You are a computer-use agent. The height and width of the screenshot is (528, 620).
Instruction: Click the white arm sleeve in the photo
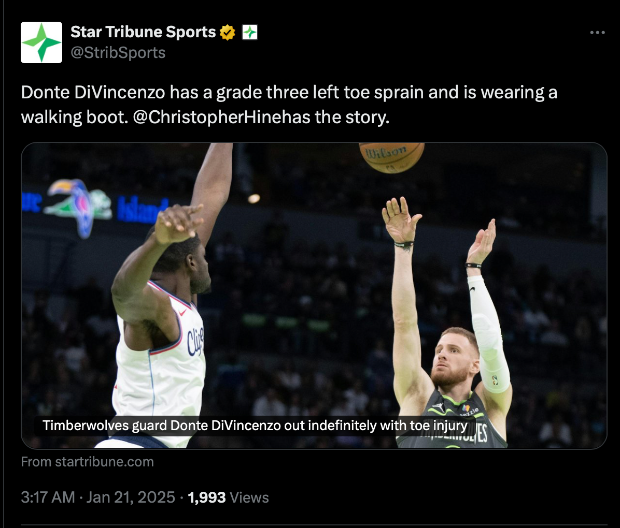tap(488, 334)
